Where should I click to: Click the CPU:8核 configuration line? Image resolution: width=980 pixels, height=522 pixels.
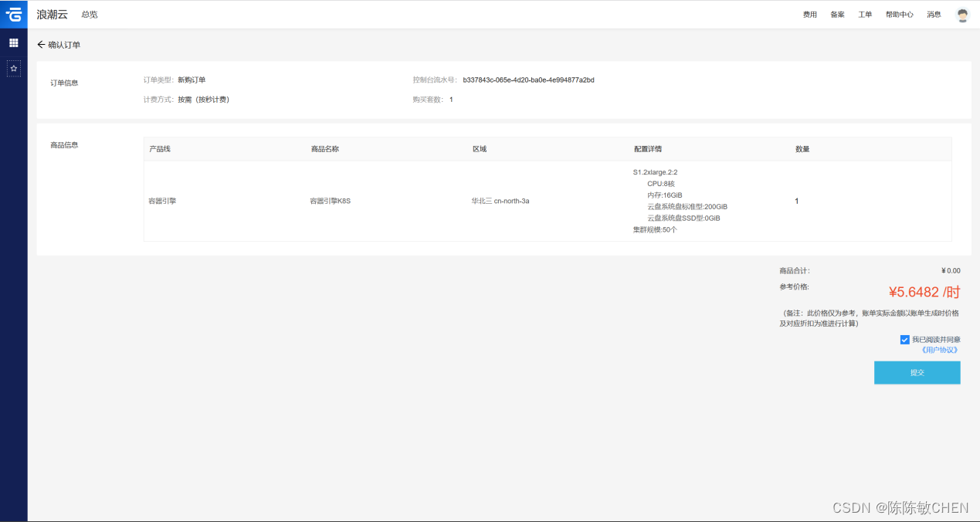[661, 184]
